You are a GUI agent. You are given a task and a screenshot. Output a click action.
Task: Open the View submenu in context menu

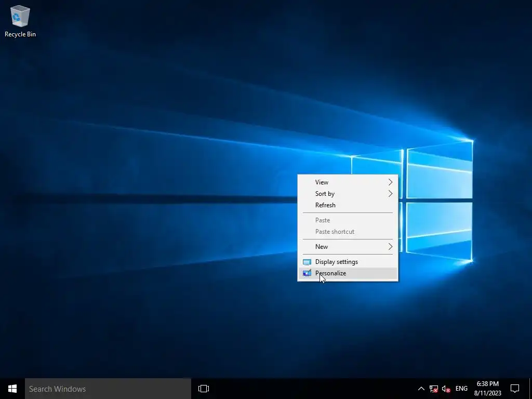[x=348, y=182]
